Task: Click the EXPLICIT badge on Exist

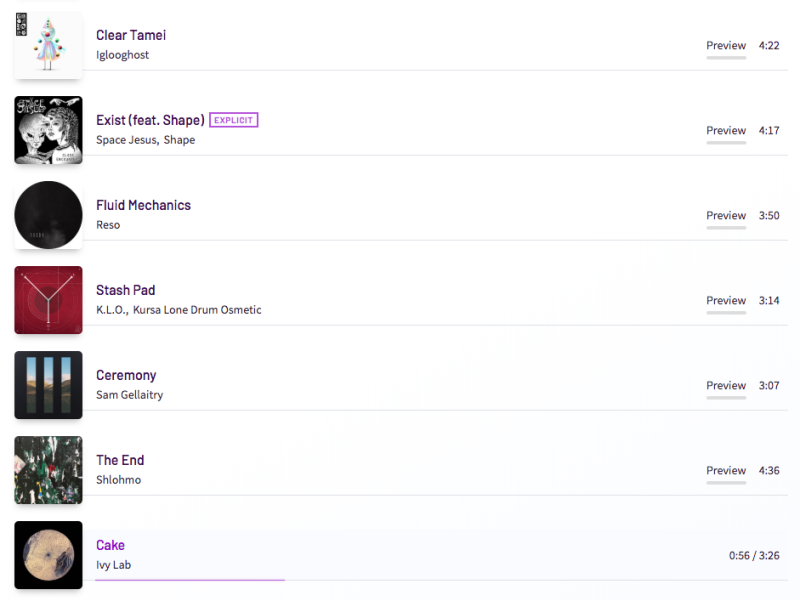Action: pos(233,119)
